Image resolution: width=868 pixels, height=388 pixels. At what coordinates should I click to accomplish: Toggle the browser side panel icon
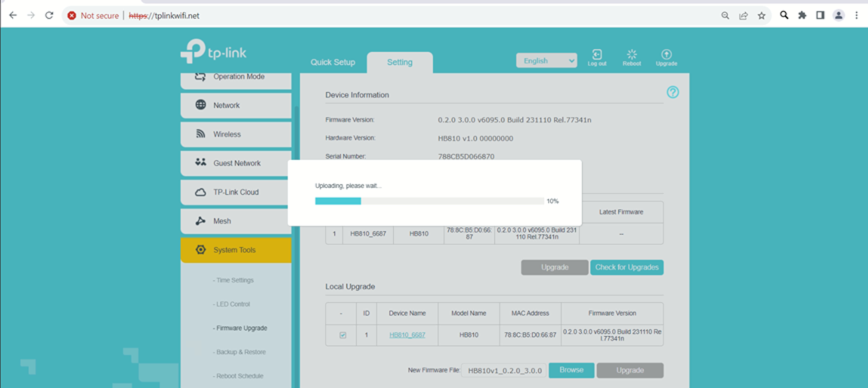click(820, 15)
